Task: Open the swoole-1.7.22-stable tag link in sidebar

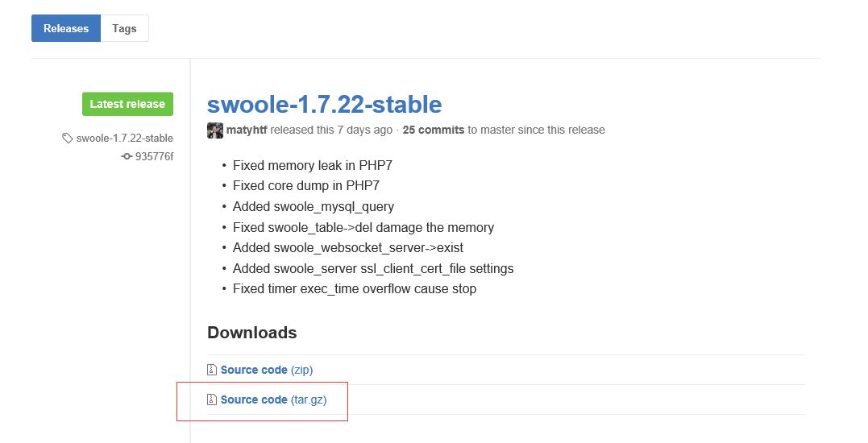Action: coord(125,139)
